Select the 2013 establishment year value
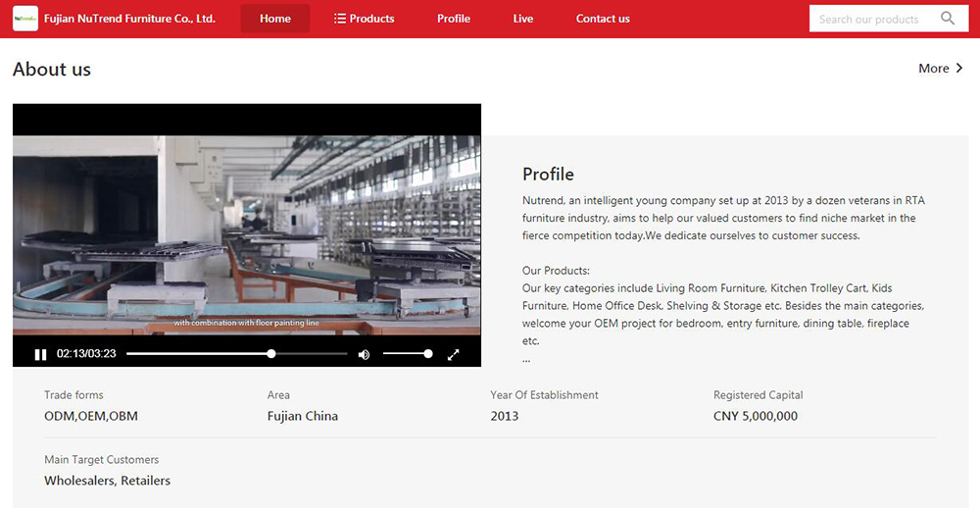This screenshot has height=512, width=980. click(505, 416)
